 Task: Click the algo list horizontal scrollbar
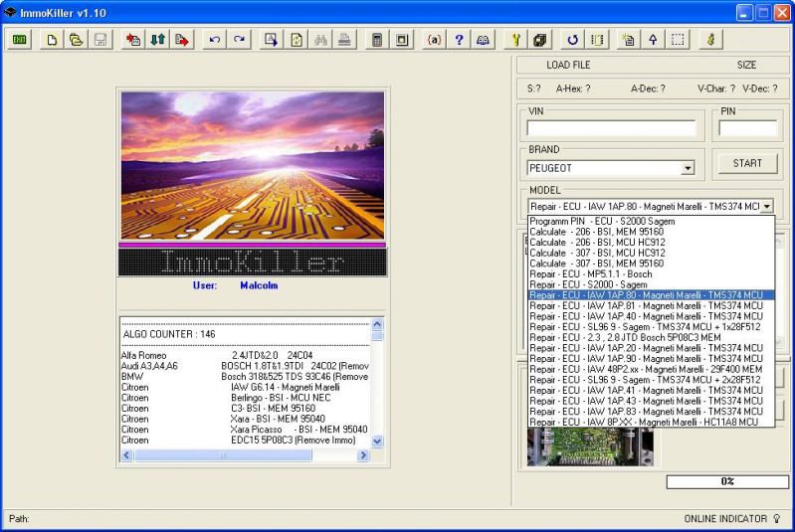pyautogui.click(x=224, y=454)
